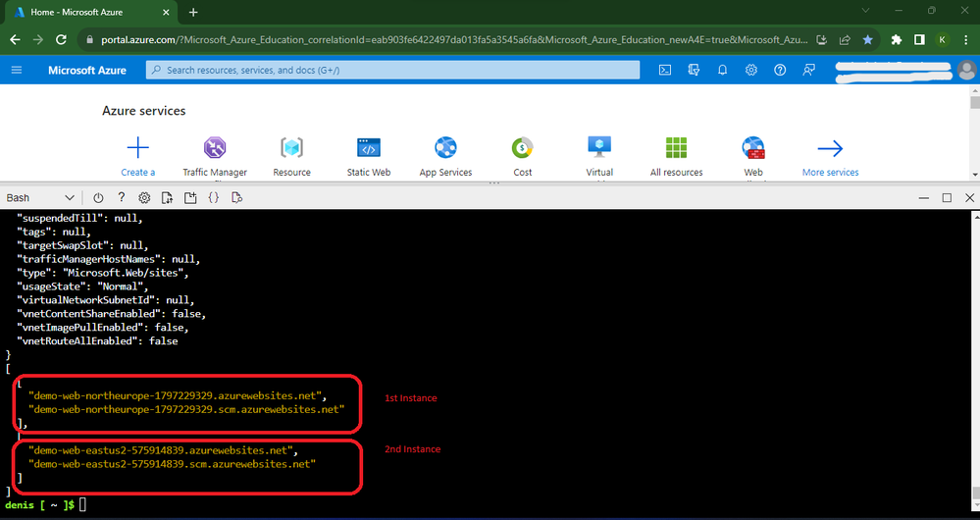Open portal Settings gear in the header

tap(751, 70)
